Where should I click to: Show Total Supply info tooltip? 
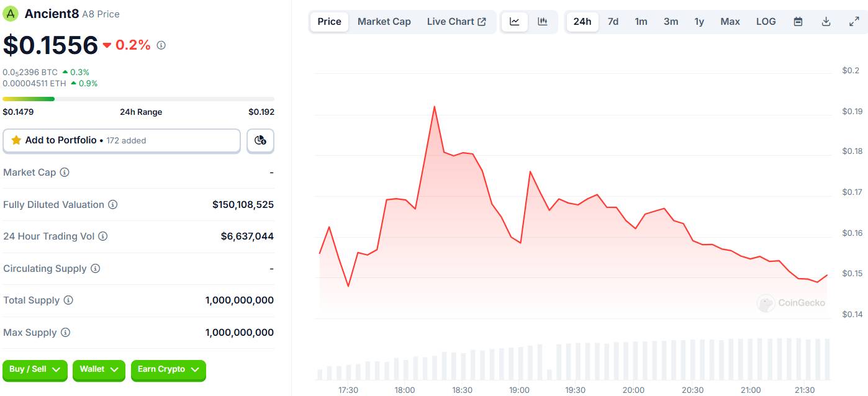click(x=68, y=300)
